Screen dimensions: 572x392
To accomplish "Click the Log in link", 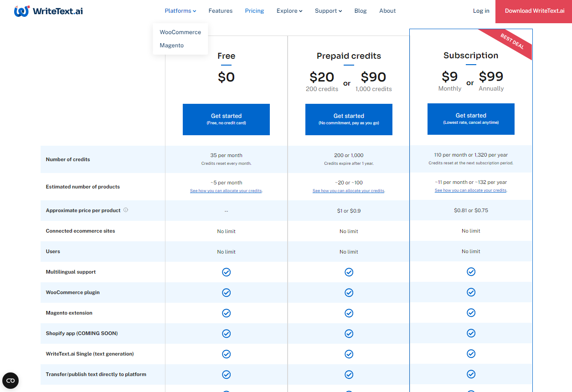I will (x=481, y=11).
